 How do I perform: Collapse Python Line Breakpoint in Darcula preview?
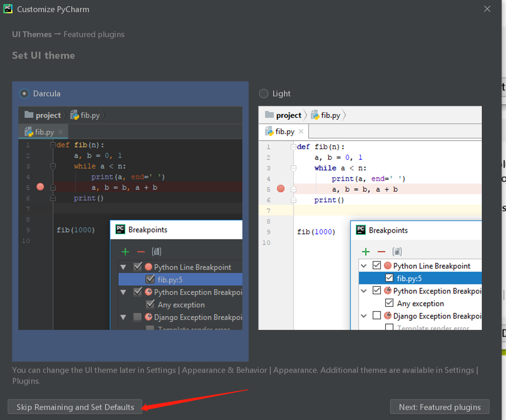point(123,267)
